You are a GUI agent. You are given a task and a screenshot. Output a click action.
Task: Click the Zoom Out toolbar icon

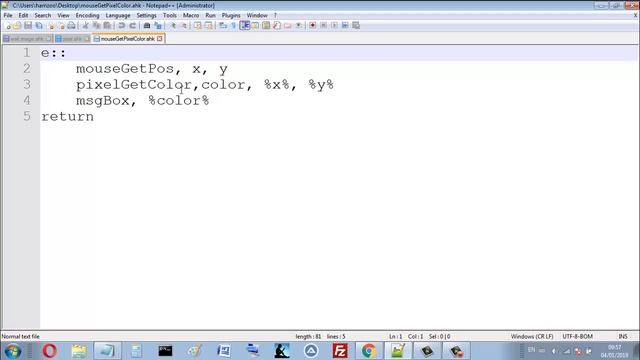(x=184, y=25)
